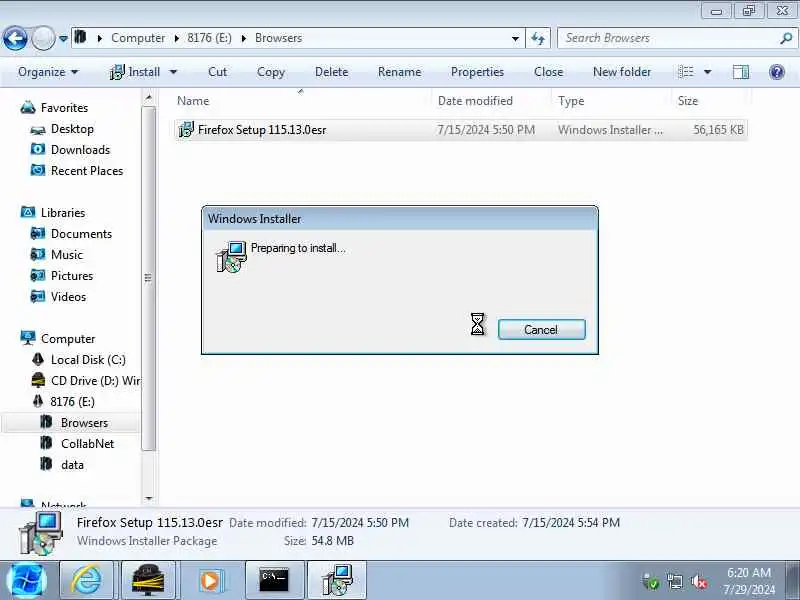Click the refresh button beside address bar

[538, 38]
